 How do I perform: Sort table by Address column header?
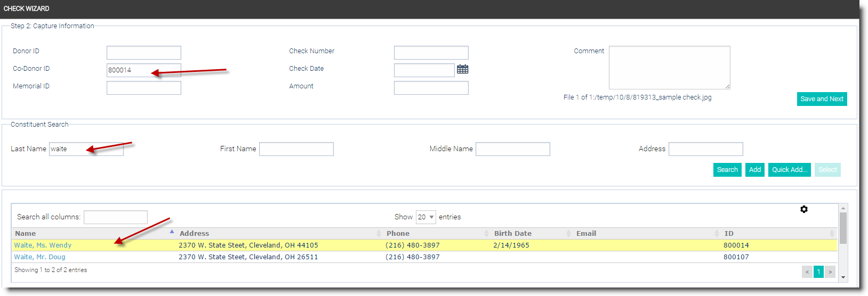(280, 233)
